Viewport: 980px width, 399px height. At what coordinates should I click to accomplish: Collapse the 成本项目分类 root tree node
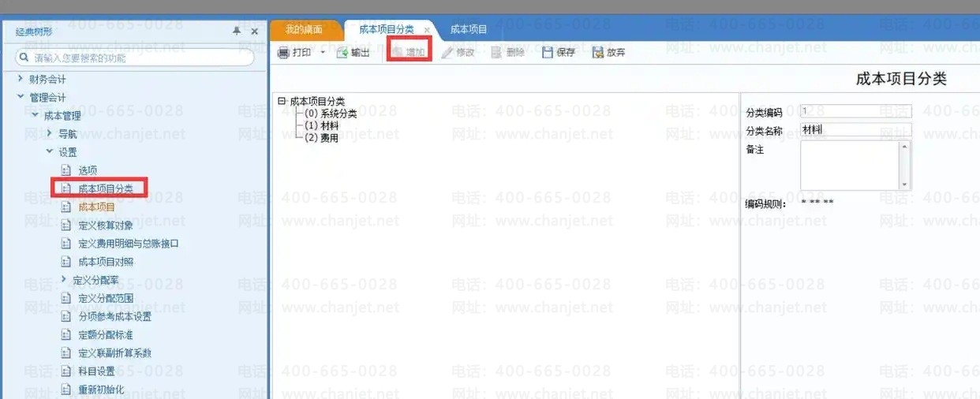(282, 101)
